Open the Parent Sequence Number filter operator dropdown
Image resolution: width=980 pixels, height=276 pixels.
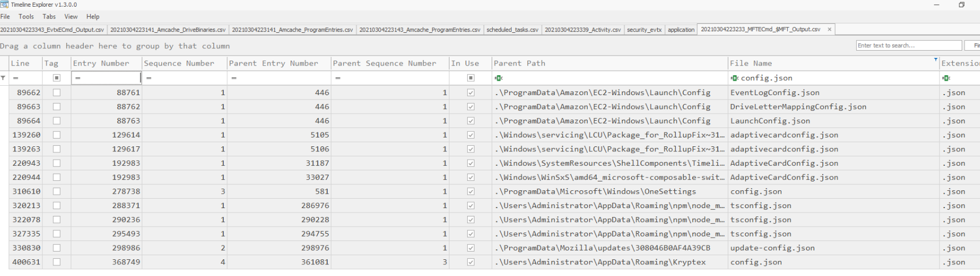pos(338,78)
